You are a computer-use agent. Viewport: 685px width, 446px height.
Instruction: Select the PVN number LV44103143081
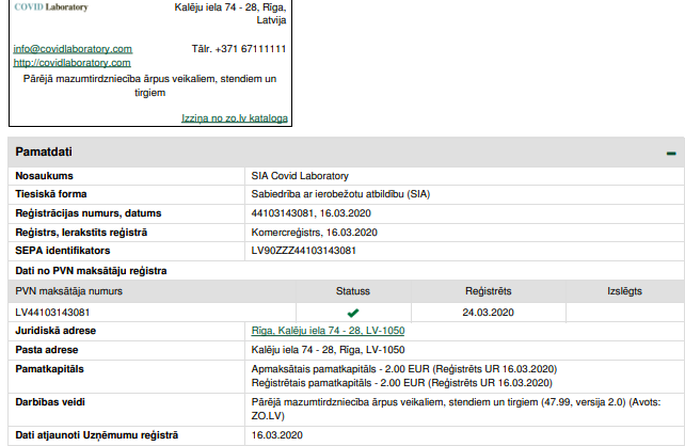tap(52, 313)
